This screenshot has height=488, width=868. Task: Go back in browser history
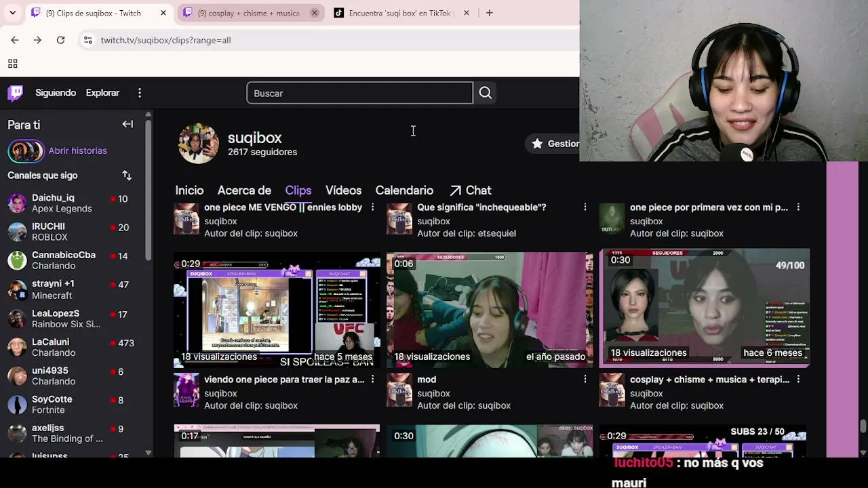point(15,40)
